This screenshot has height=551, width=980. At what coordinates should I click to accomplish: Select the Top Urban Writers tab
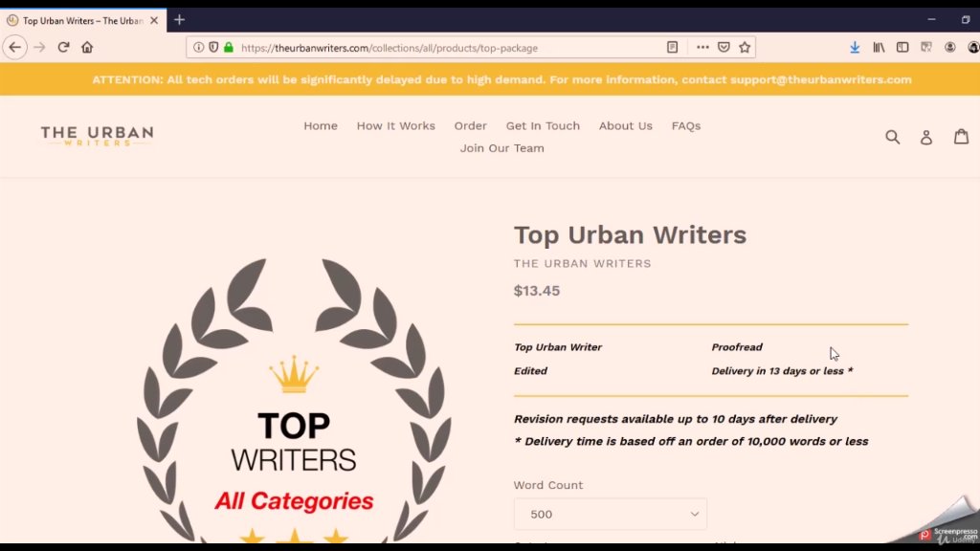(x=83, y=21)
